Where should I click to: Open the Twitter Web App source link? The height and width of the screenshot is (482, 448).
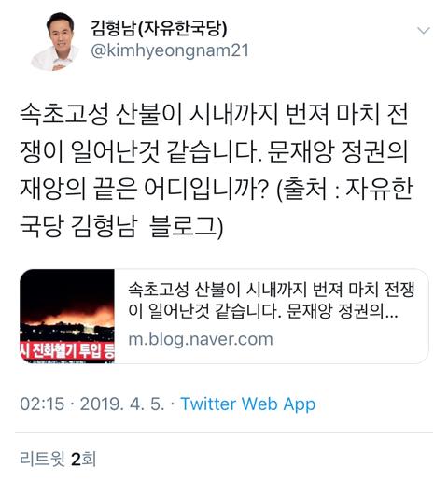click(248, 404)
